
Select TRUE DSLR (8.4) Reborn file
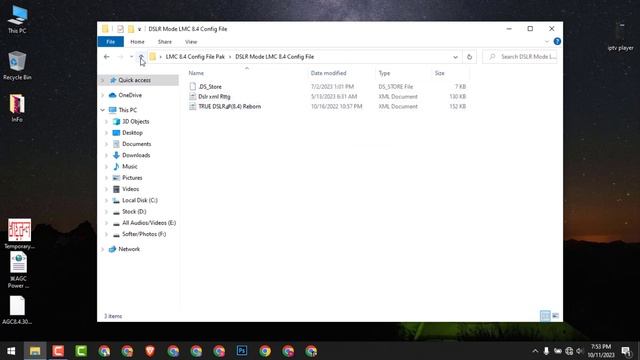coord(229,107)
